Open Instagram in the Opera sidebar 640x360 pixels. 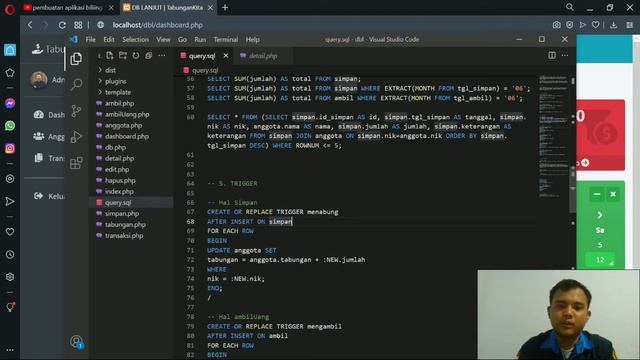pyautogui.click(x=10, y=148)
